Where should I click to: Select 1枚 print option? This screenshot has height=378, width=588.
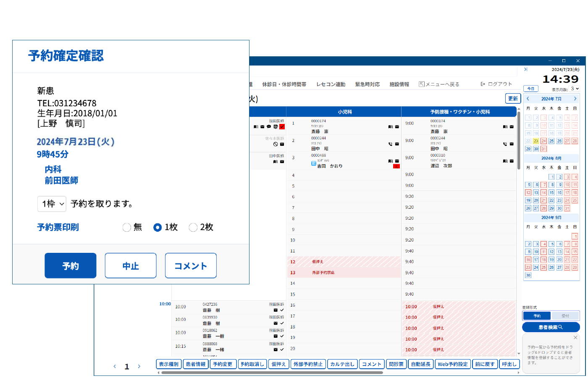pos(157,228)
